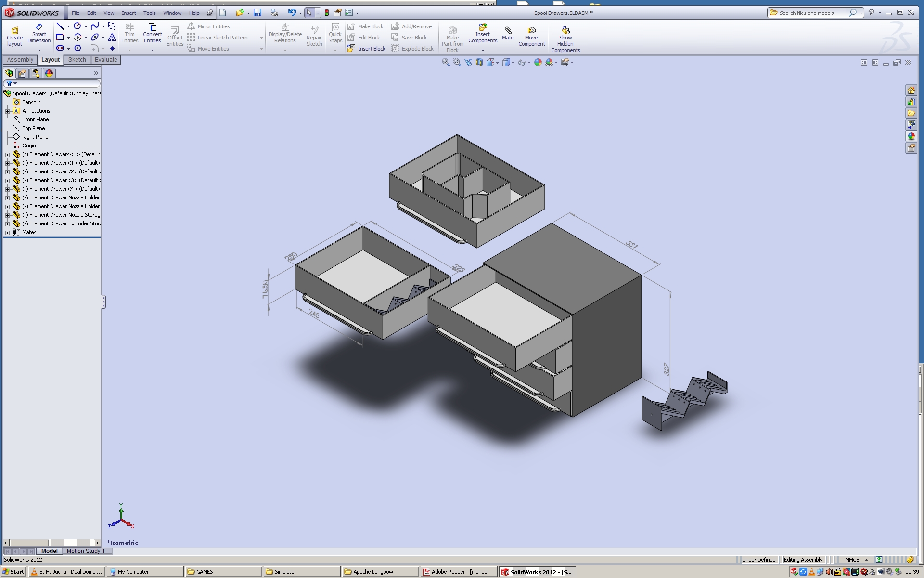Screen dimensions: 924x578
Task: Click the Start button on taskbar
Action: pos(13,572)
